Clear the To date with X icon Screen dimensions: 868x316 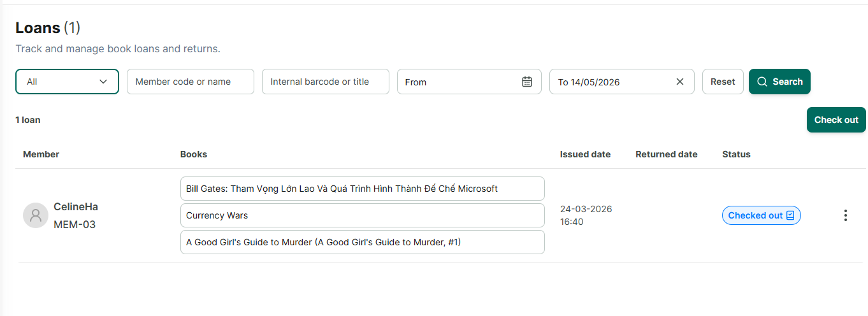[x=680, y=82]
